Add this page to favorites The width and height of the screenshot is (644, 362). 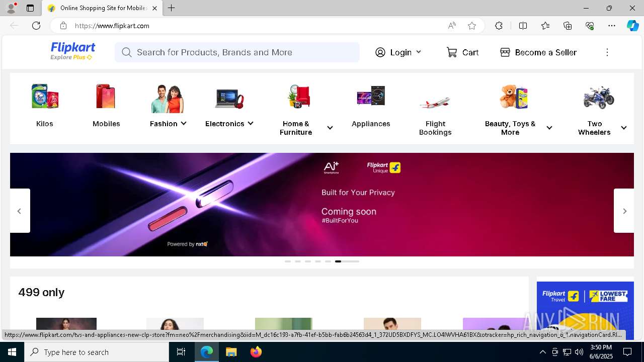pos(472,26)
